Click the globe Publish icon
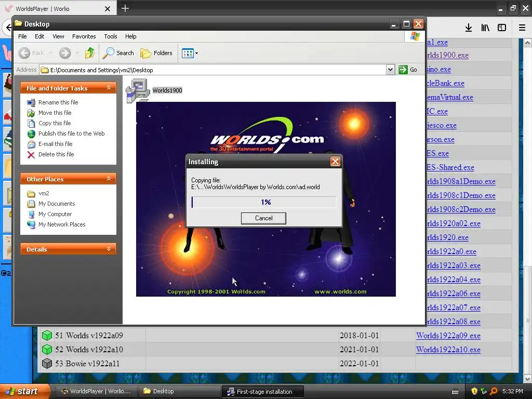 click(31, 134)
